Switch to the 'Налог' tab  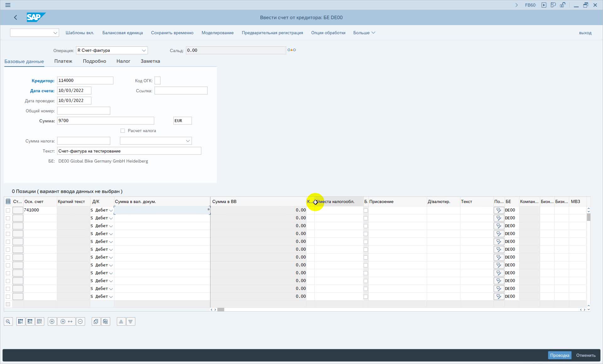pos(123,61)
